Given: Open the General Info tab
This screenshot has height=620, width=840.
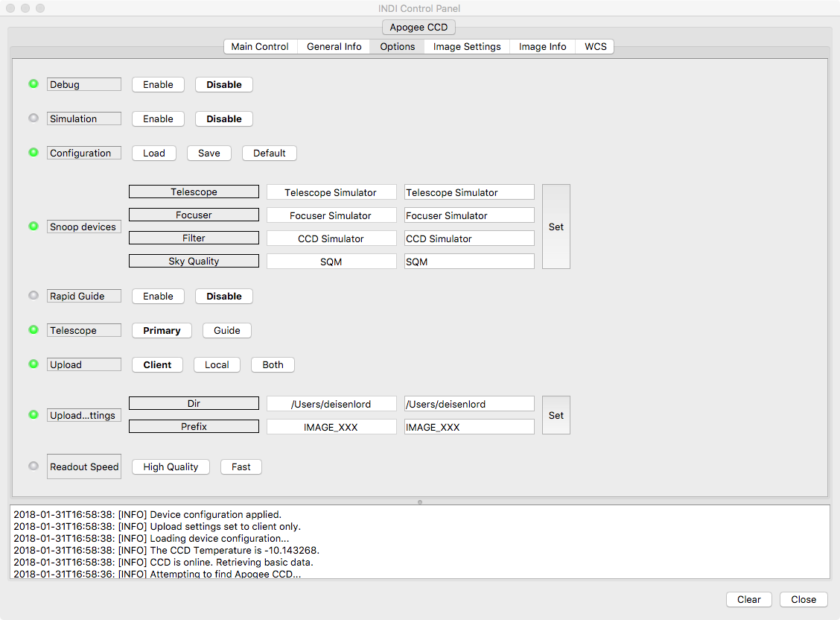Looking at the screenshot, I should tap(334, 47).
